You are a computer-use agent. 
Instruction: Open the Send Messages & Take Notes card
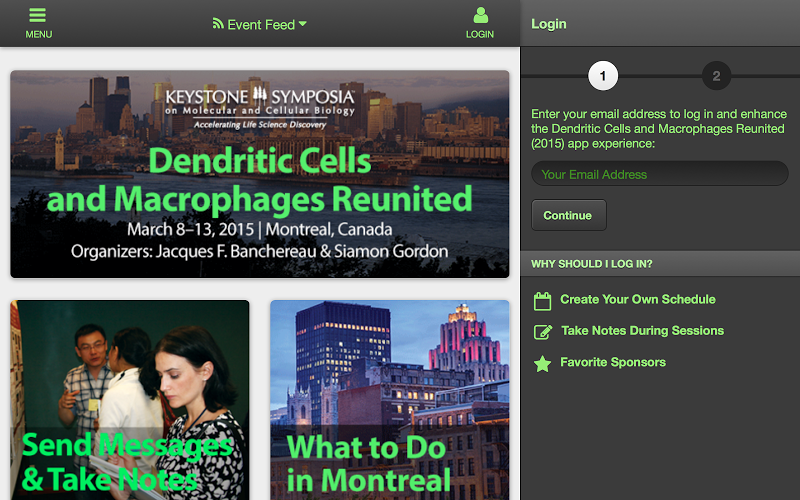130,400
